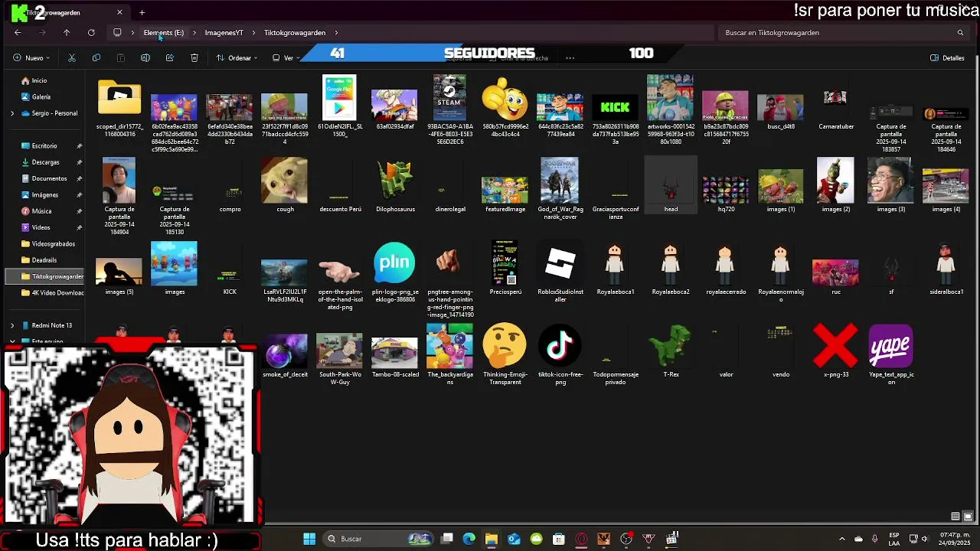This screenshot has height=551, width=980.
Task: Click the Delete trash icon in toolbar
Action: 194,58
